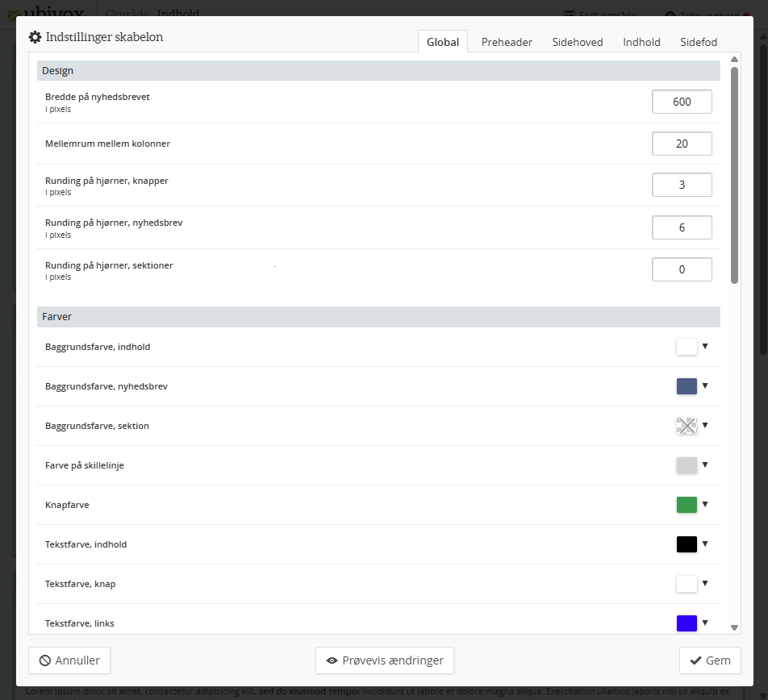
Task: Expand the Farve på skillelinje dropdown arrow
Action: click(x=704, y=465)
